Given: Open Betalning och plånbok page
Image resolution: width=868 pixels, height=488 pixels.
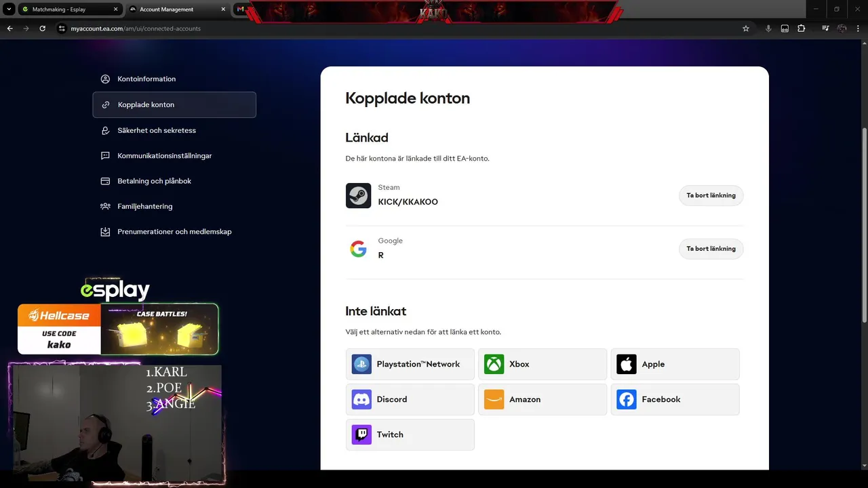Looking at the screenshot, I should (174, 181).
